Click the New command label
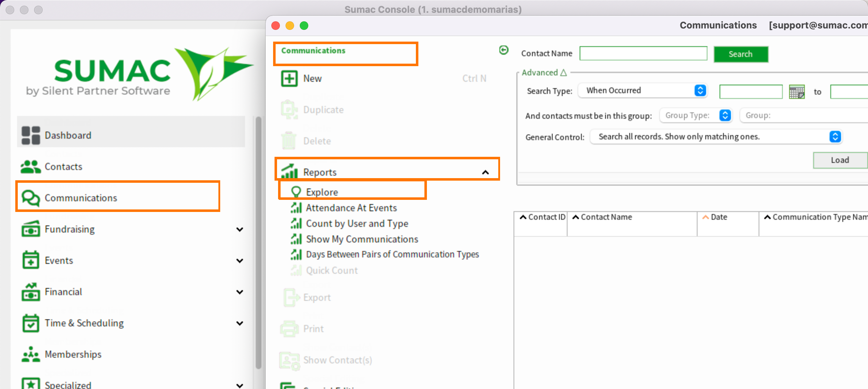Viewport: 868px width, 389px height. (312, 78)
